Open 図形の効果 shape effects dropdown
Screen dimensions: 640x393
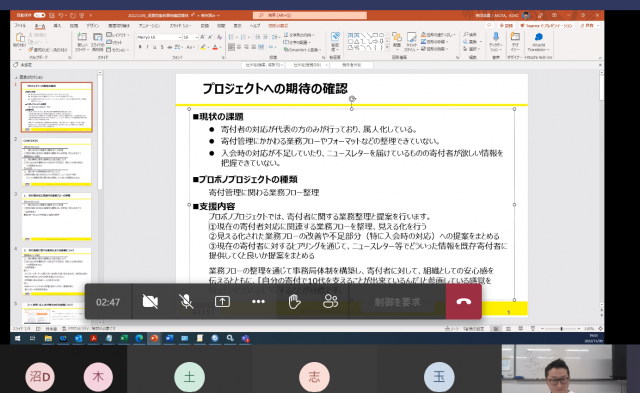click(434, 49)
